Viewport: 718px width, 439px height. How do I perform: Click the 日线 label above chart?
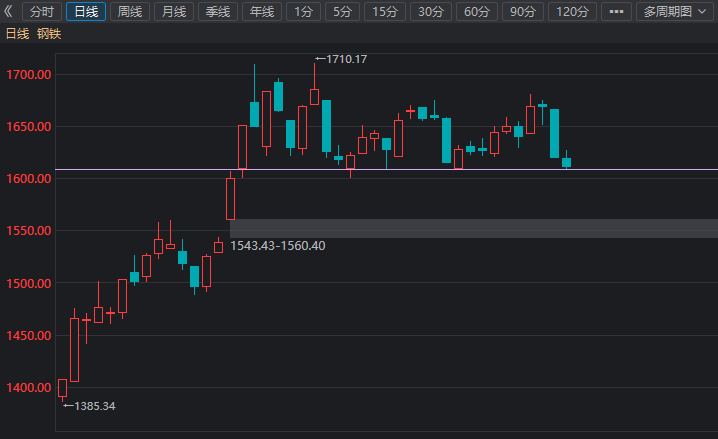click(17, 34)
